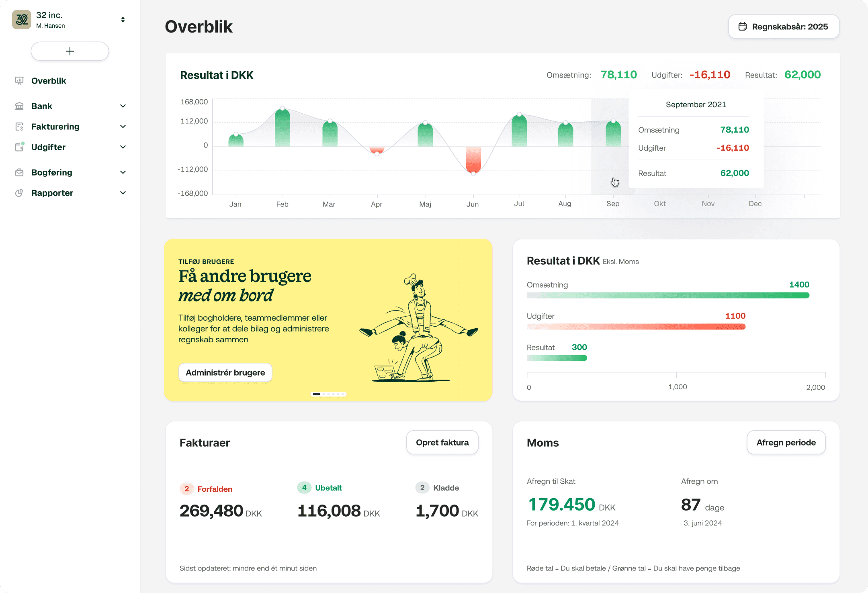The width and height of the screenshot is (868, 593).
Task: Click the Administrér brugere button
Action: (x=225, y=372)
